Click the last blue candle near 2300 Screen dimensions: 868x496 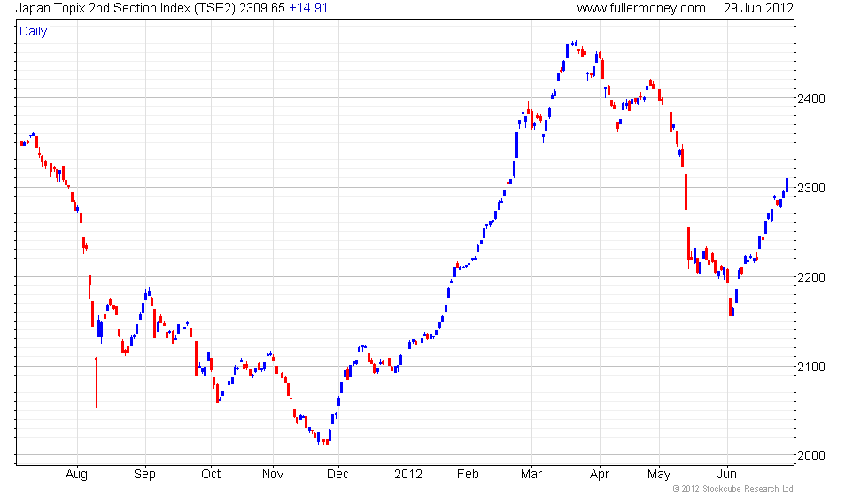(787, 185)
